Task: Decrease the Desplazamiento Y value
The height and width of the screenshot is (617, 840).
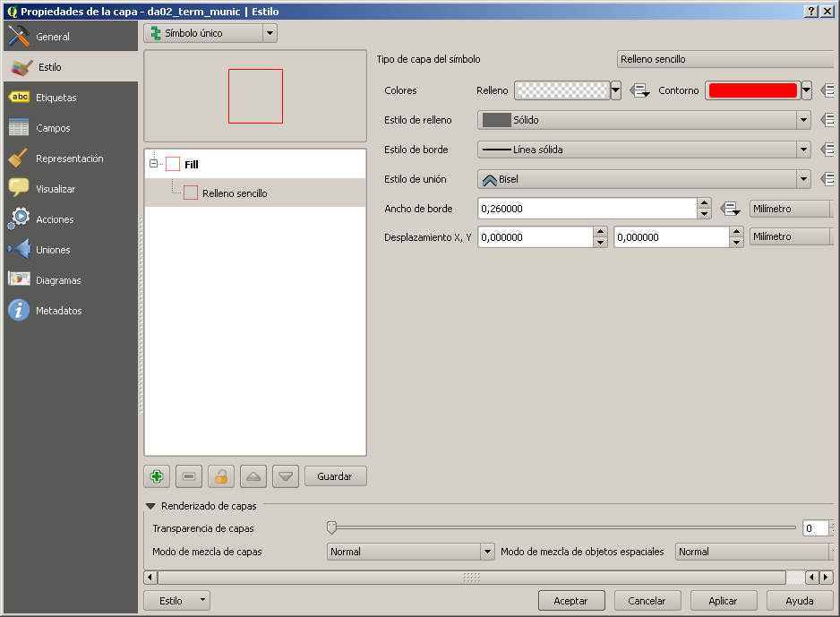Action: point(737,242)
